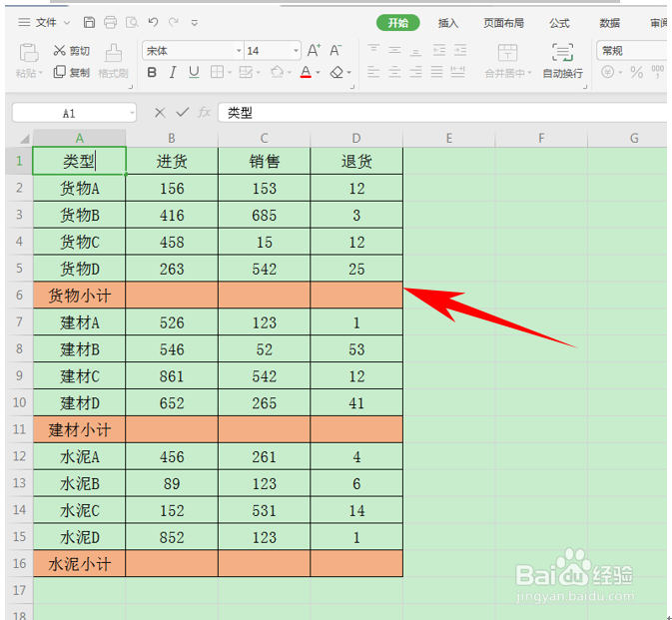Viewport: 672px width, 620px height.
Task: Apply red font color A icon
Action: (x=306, y=72)
